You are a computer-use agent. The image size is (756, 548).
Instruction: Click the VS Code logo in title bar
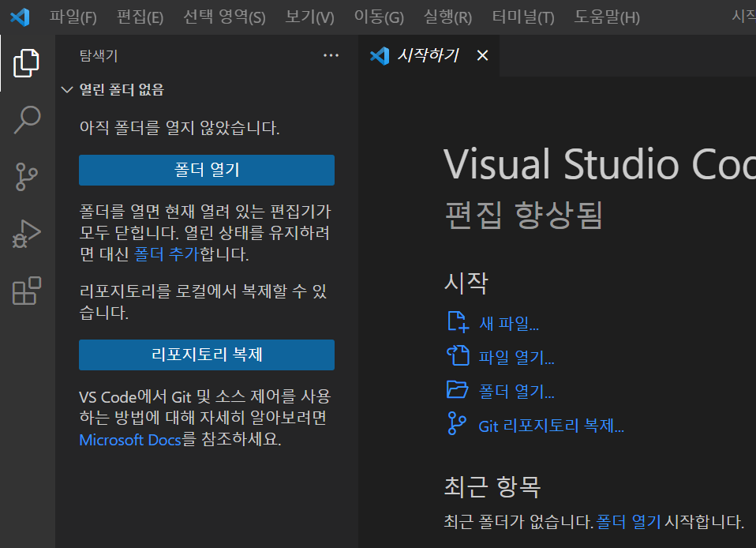click(x=20, y=17)
